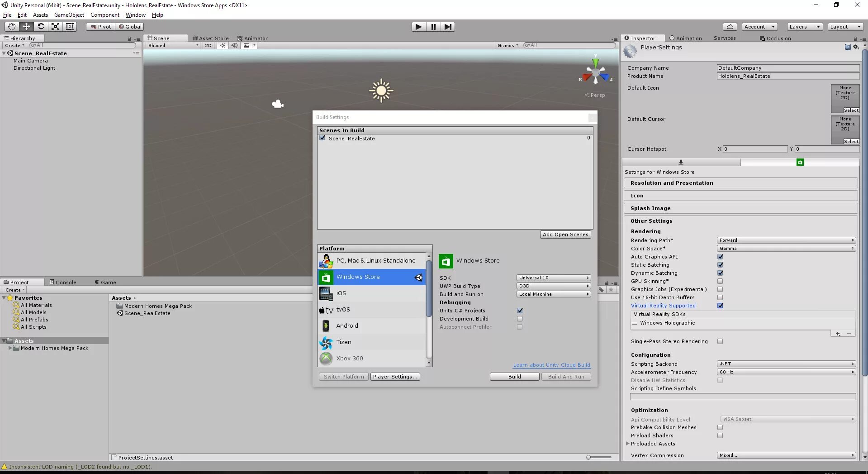Add a Virtual Reality SDK with plus
The width and height of the screenshot is (868, 474).
point(838,334)
